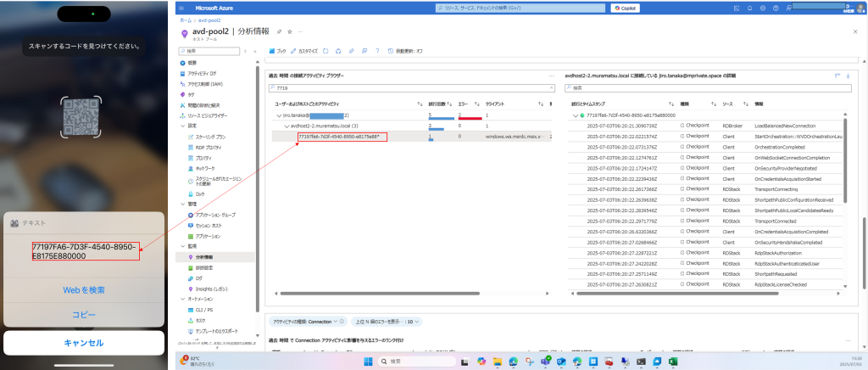Tap Webを検索 in phone scan sheet
The image size is (868, 370).
click(84, 290)
